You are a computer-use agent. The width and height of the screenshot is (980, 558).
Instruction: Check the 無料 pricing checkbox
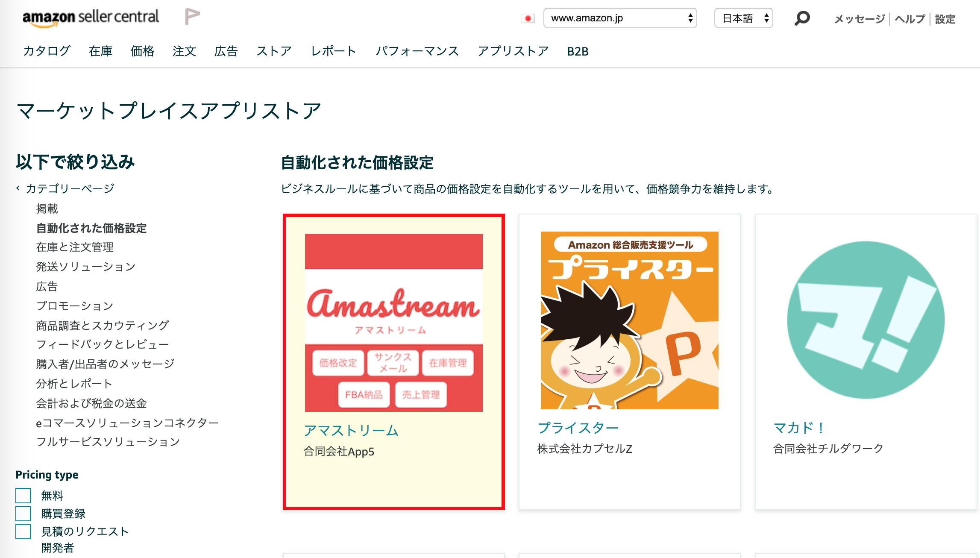coord(23,496)
